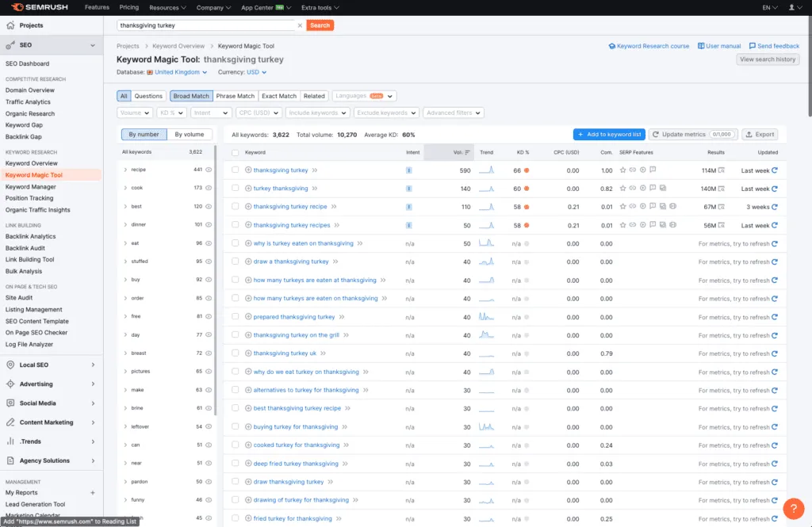Clear the search field using the X icon
The height and width of the screenshot is (527, 812).
300,25
